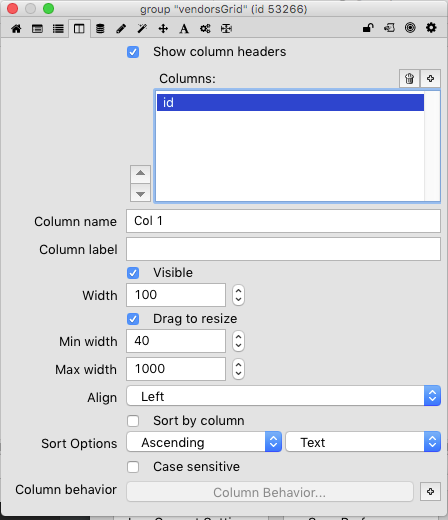Select the magic wand effects tab
The height and width of the screenshot is (520, 448).
pos(142,29)
